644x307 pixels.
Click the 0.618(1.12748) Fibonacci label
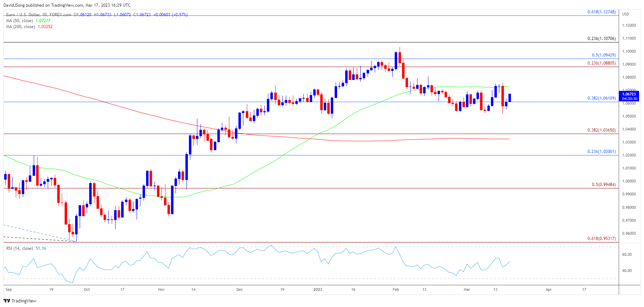(602, 12)
